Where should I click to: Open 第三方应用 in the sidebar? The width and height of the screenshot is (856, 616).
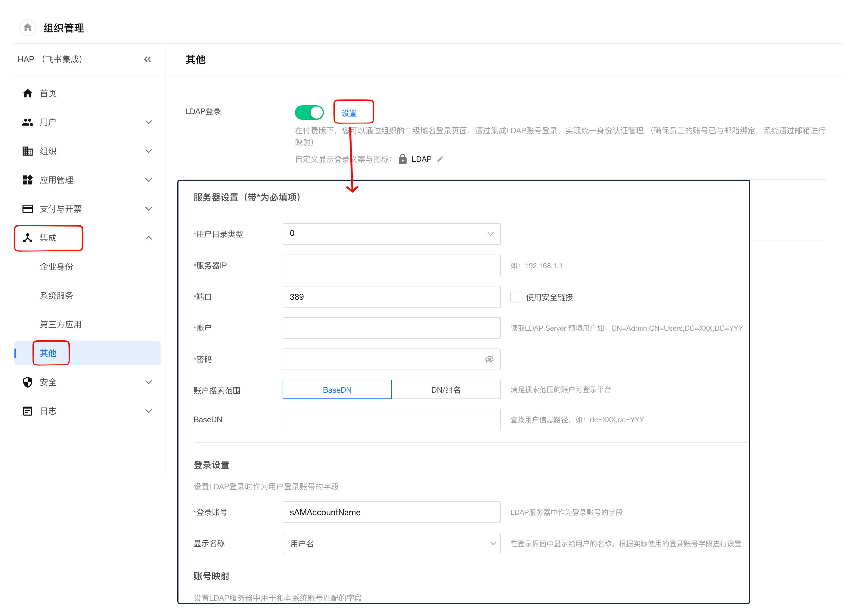61,324
